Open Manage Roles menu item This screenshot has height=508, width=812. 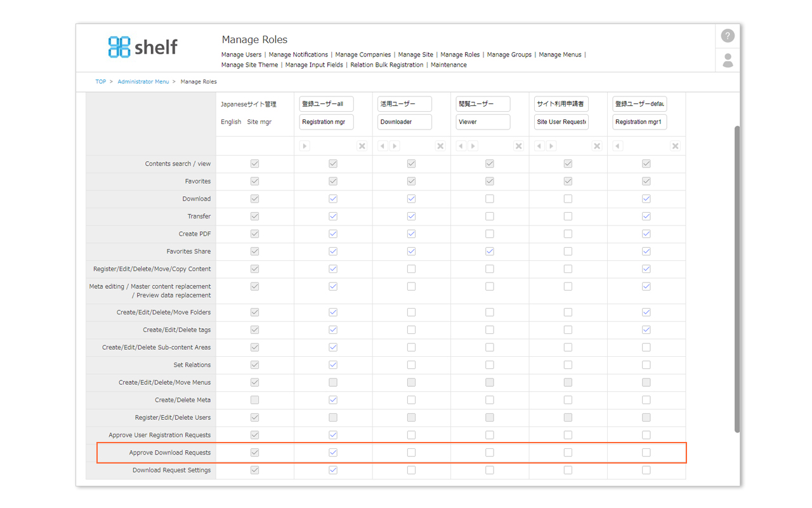coord(460,55)
